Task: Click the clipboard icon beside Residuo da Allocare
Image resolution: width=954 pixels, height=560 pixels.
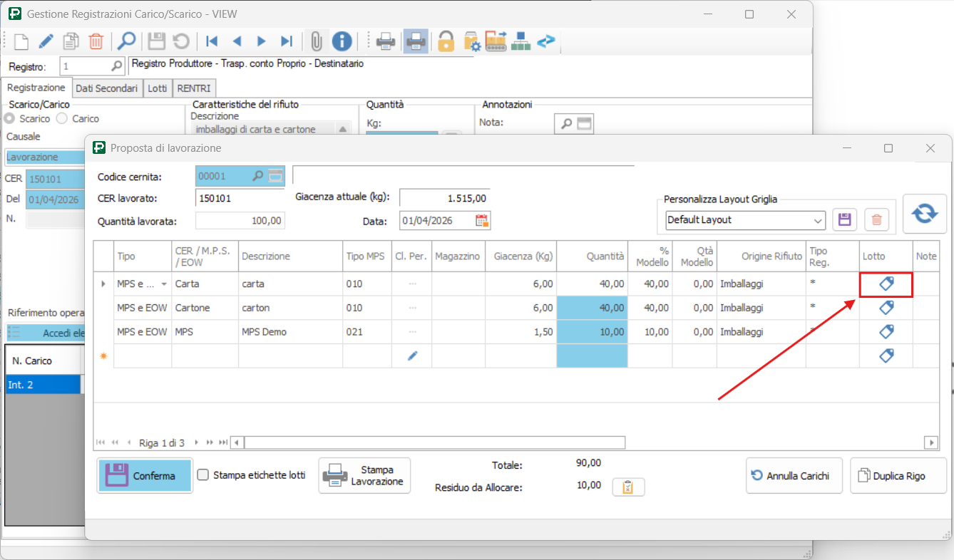Action: [628, 487]
